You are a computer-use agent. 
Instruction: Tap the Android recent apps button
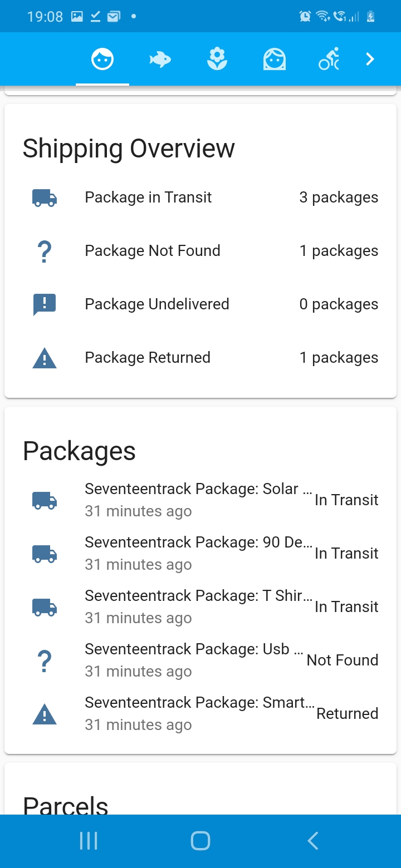coord(88,841)
